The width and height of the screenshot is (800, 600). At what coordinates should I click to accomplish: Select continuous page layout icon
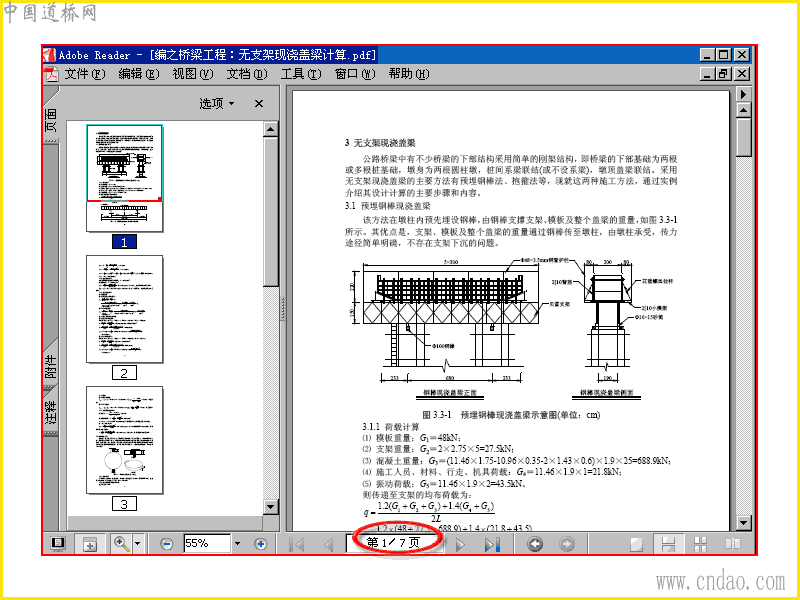click(668, 544)
